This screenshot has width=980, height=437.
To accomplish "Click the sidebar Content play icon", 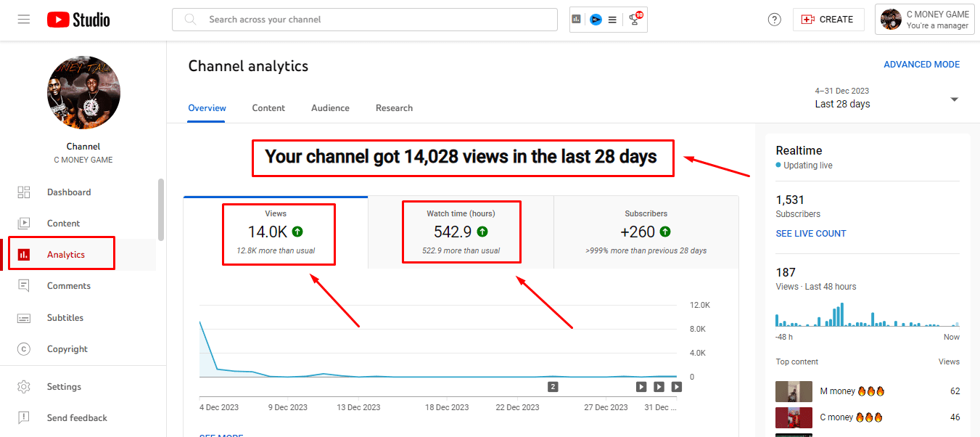I will coord(24,224).
